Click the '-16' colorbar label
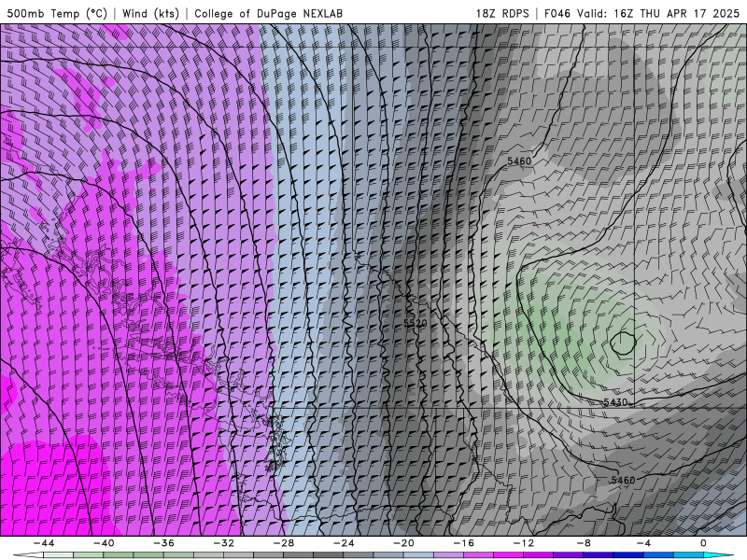The image size is (747, 560). click(x=463, y=543)
